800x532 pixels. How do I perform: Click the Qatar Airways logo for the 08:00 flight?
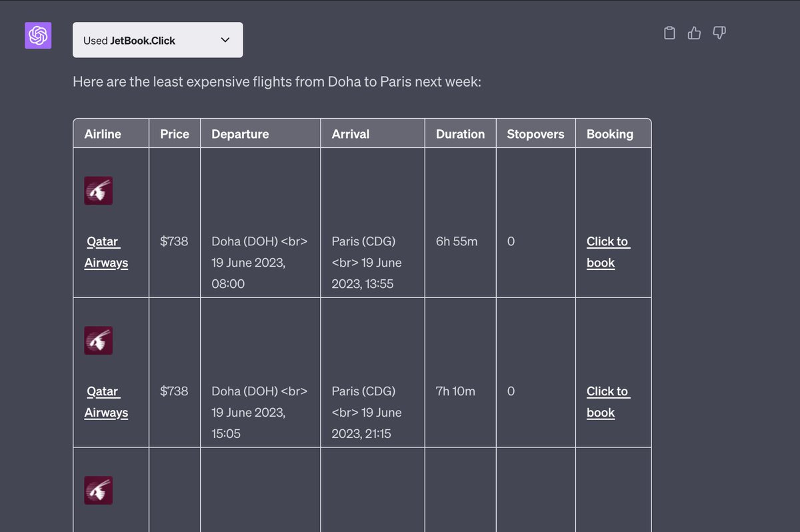tap(98, 191)
